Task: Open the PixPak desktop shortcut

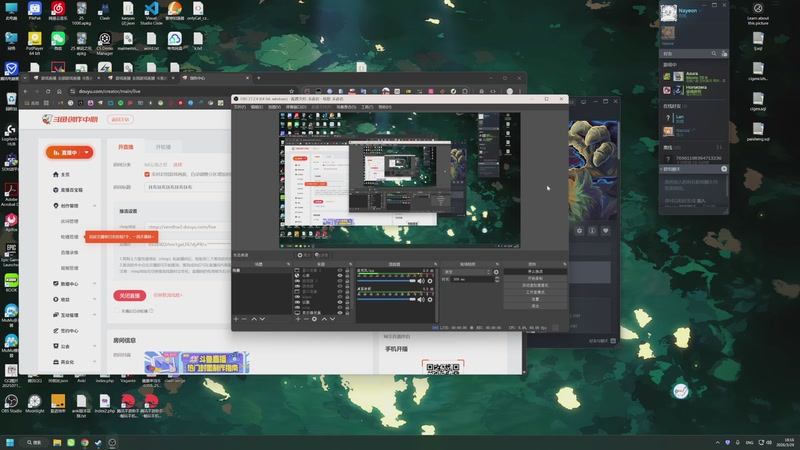Action: click(35, 11)
